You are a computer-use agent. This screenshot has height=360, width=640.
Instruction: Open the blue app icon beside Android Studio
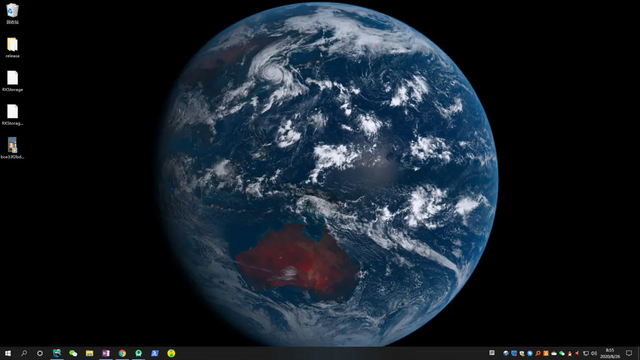tap(155, 353)
